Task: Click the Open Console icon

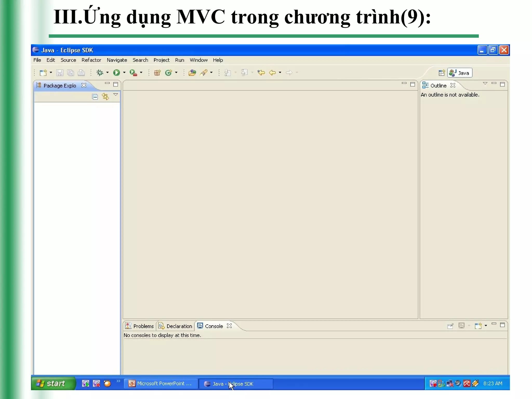Action: (478, 326)
